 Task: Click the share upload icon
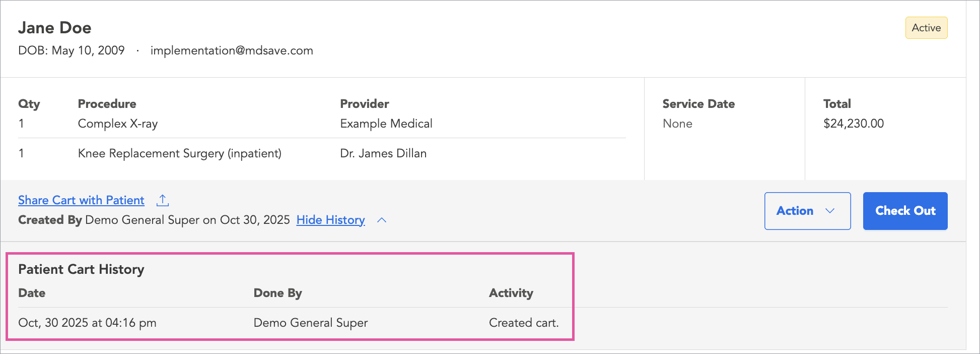(162, 200)
